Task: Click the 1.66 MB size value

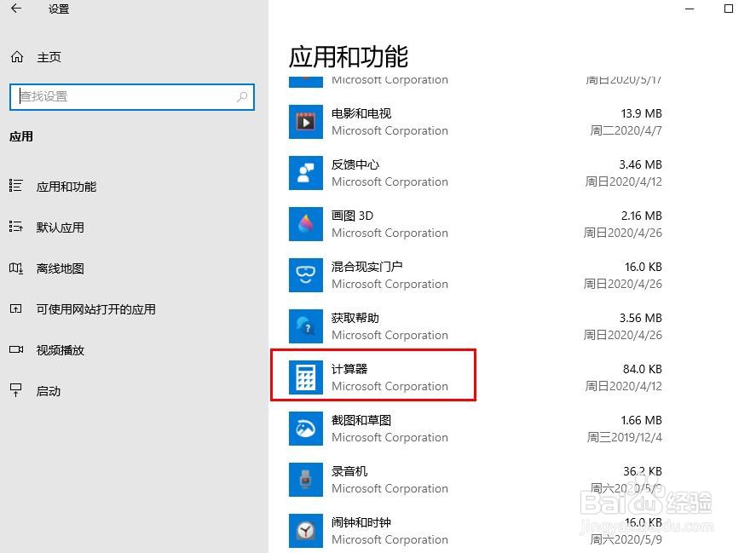Action: (641, 420)
